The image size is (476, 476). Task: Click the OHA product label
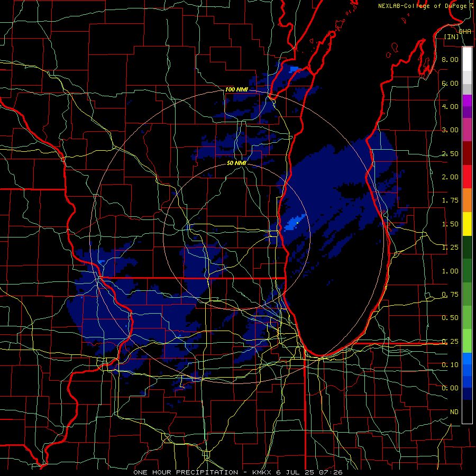(x=465, y=32)
